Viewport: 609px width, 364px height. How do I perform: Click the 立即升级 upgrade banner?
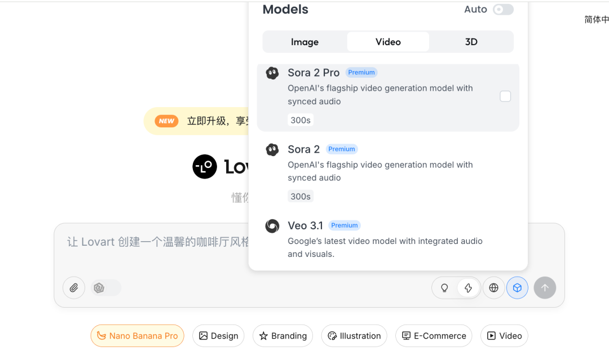196,121
